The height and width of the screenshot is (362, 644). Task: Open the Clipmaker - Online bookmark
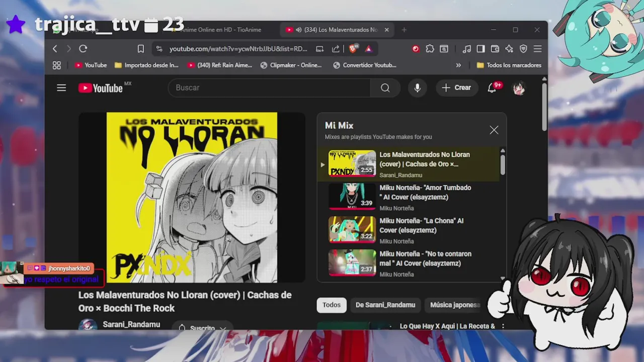pyautogui.click(x=291, y=65)
